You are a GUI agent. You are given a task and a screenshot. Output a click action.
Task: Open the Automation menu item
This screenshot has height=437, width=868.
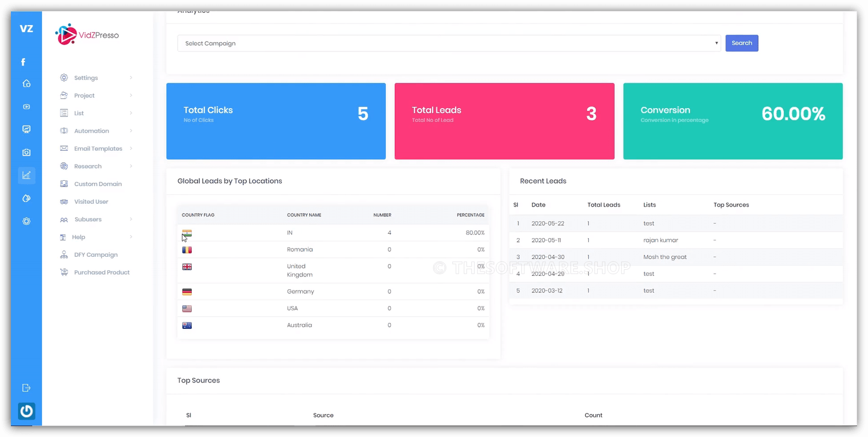coord(91,131)
